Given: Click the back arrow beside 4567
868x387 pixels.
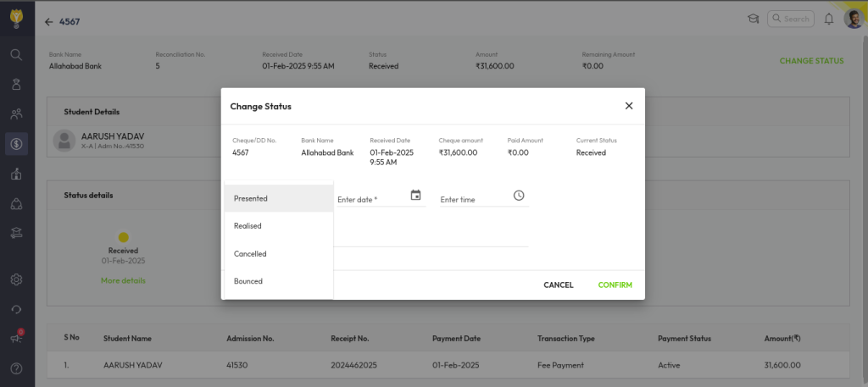Looking at the screenshot, I should 48,21.
